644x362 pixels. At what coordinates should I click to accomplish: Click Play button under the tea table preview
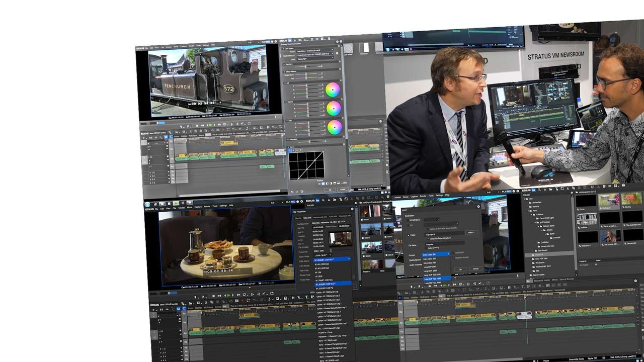click(x=228, y=295)
